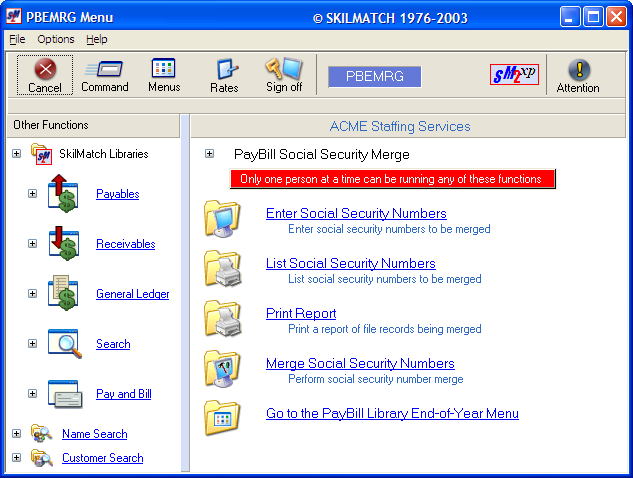Expand the Receivables tree node
The image size is (633, 478).
coord(33,243)
